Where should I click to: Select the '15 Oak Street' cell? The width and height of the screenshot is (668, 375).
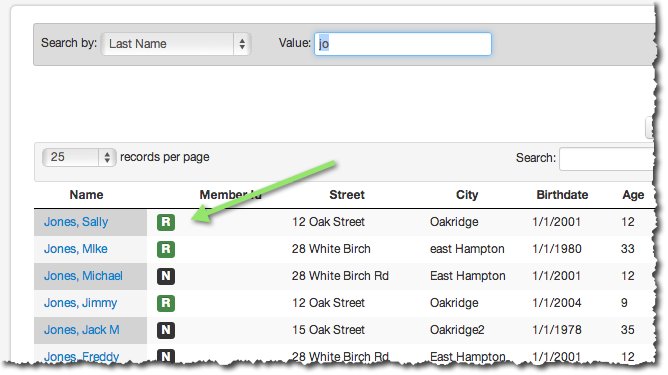328,329
